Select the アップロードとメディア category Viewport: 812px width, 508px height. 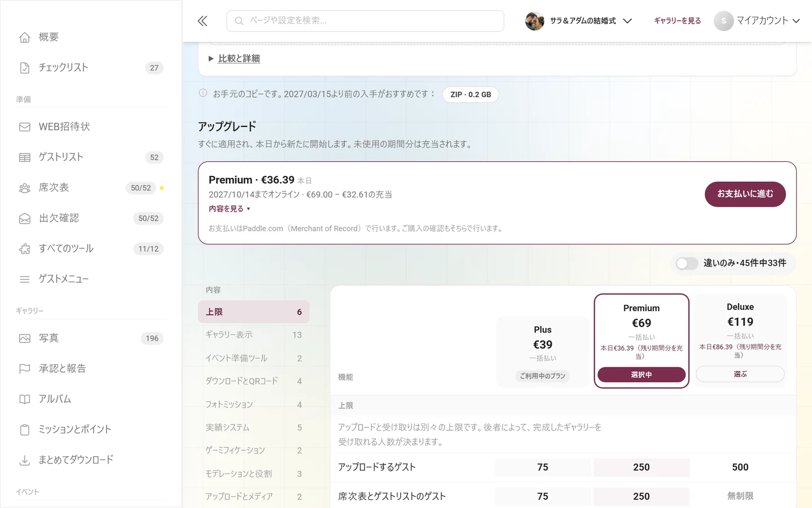click(x=254, y=497)
